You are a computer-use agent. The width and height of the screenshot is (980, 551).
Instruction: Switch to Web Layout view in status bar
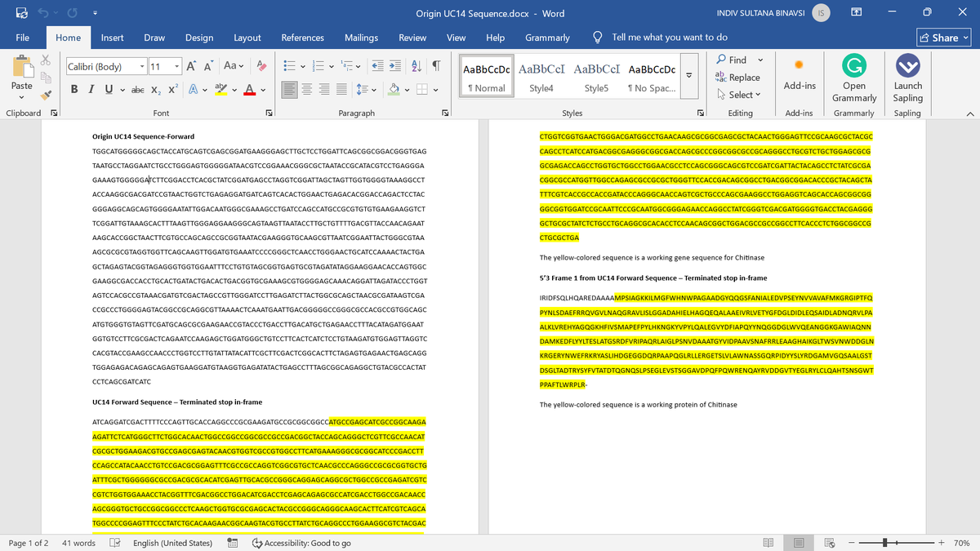(x=829, y=543)
